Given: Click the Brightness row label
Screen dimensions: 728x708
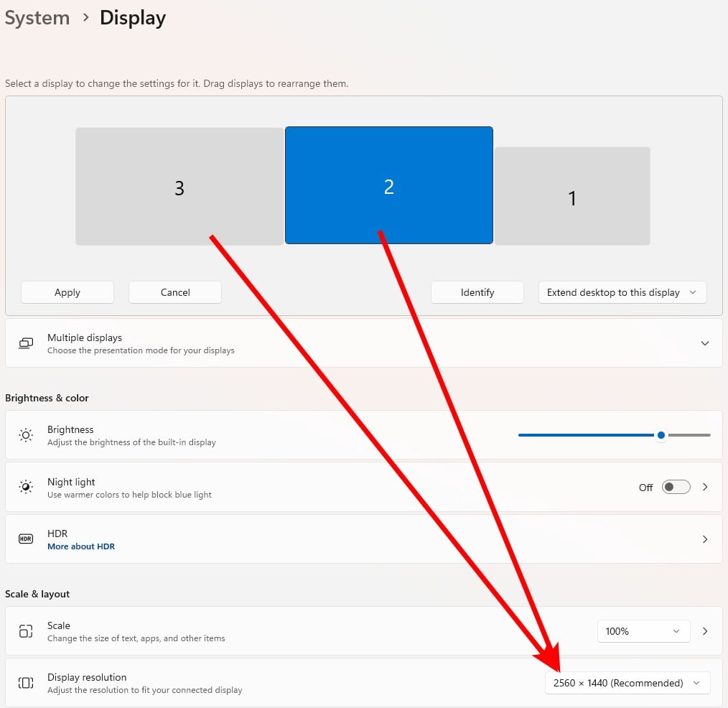Looking at the screenshot, I should tap(70, 429).
